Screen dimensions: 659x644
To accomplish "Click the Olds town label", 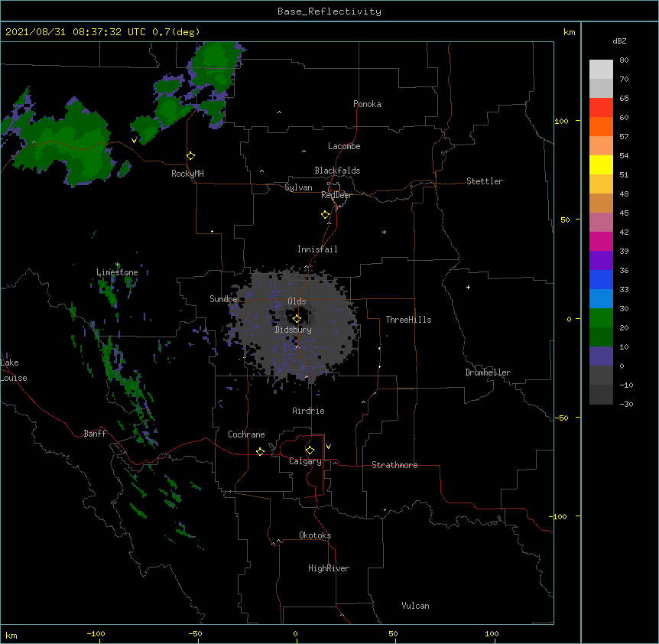I will click(297, 301).
